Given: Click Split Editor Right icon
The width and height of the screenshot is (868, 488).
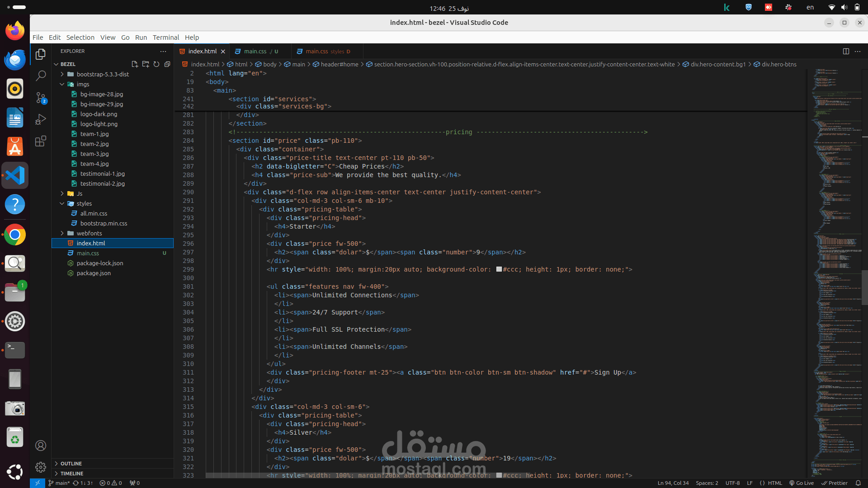Looking at the screenshot, I should pos(846,51).
